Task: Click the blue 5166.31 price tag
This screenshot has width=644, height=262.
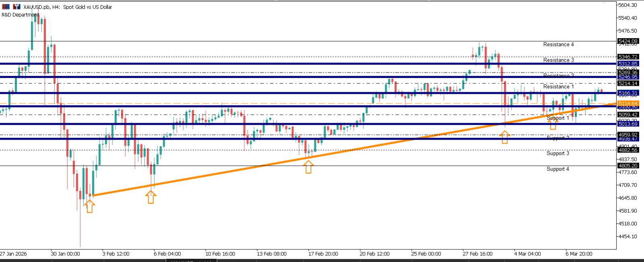Action: (x=628, y=93)
